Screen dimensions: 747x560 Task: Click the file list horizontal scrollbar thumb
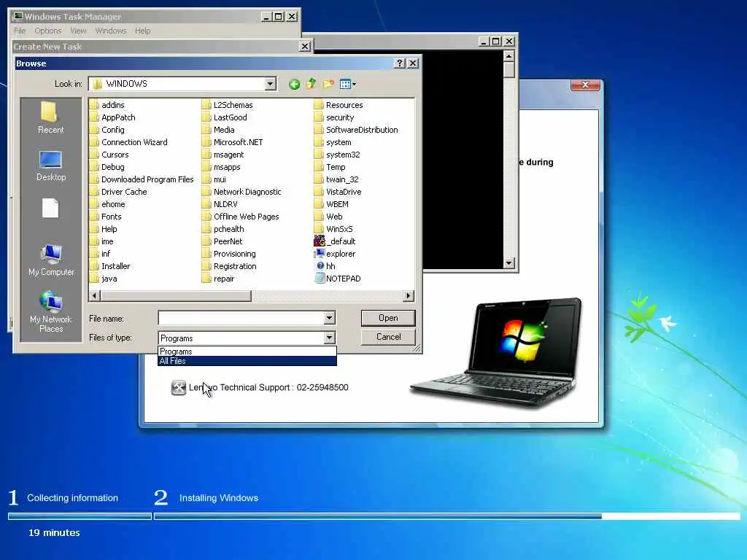tap(176, 296)
